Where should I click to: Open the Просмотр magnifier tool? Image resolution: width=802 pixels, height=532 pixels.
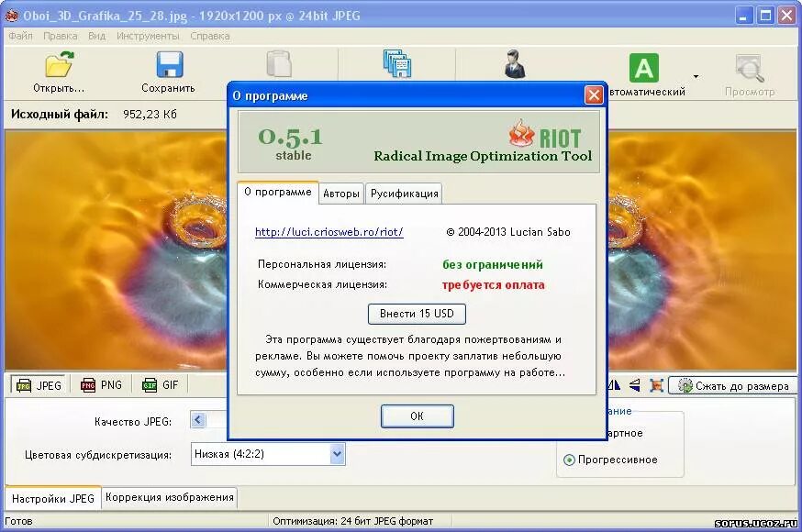[749, 64]
